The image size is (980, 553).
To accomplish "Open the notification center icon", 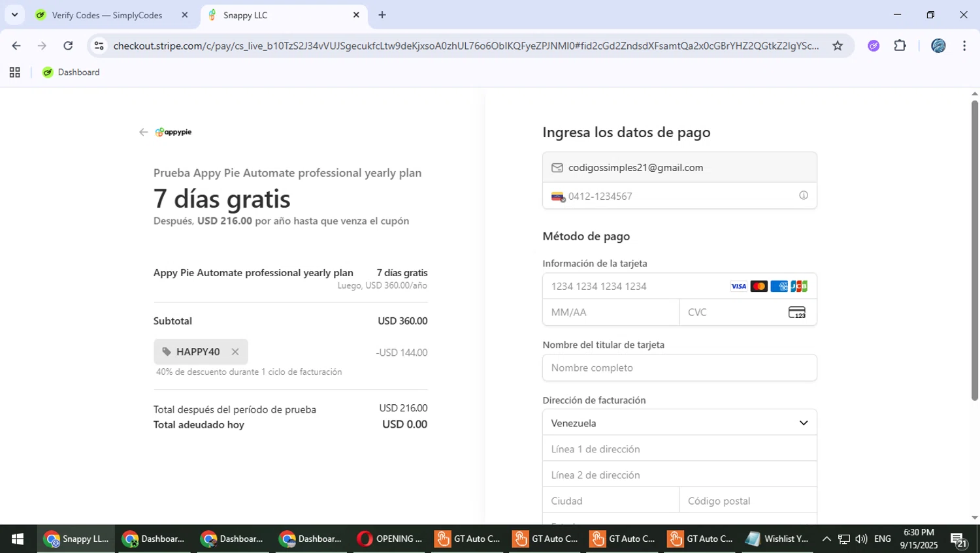I will (x=958, y=539).
